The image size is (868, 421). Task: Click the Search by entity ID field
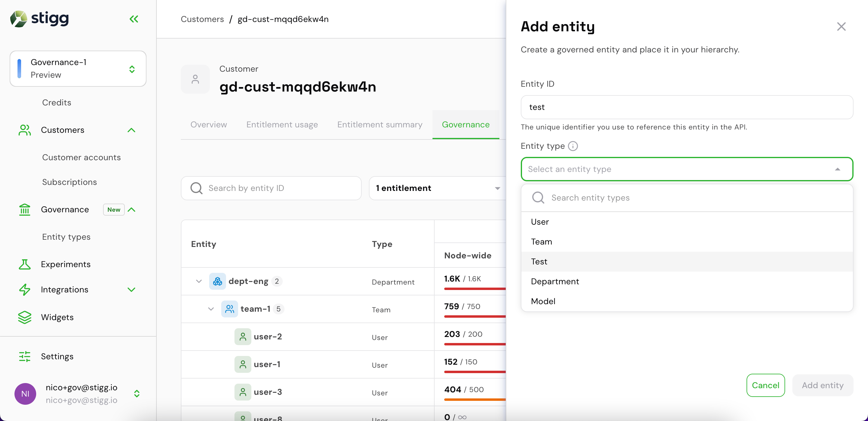tap(271, 188)
